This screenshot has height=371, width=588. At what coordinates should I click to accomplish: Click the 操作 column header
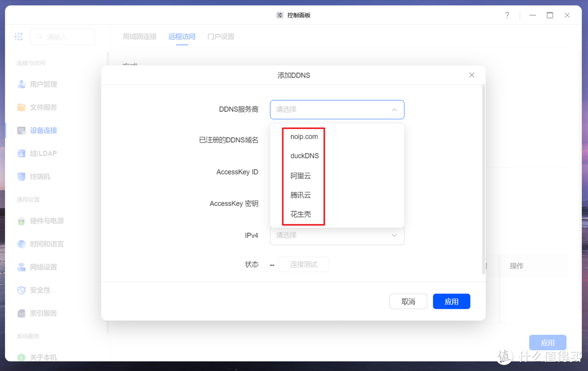pos(516,266)
